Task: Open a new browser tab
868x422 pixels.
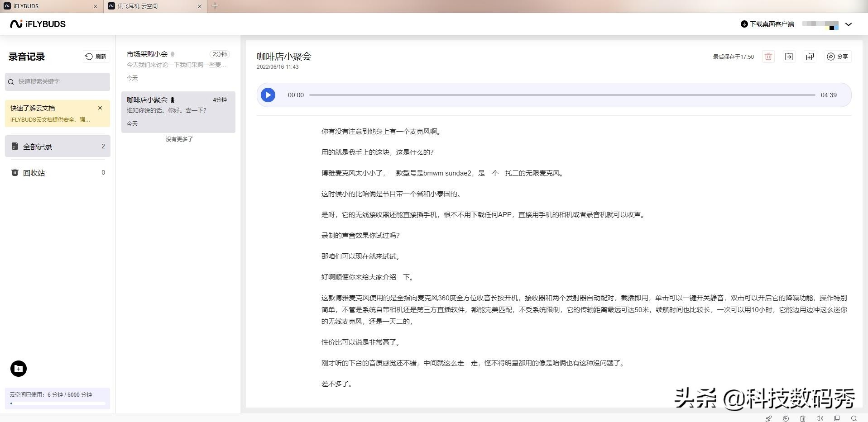Action: [x=215, y=6]
